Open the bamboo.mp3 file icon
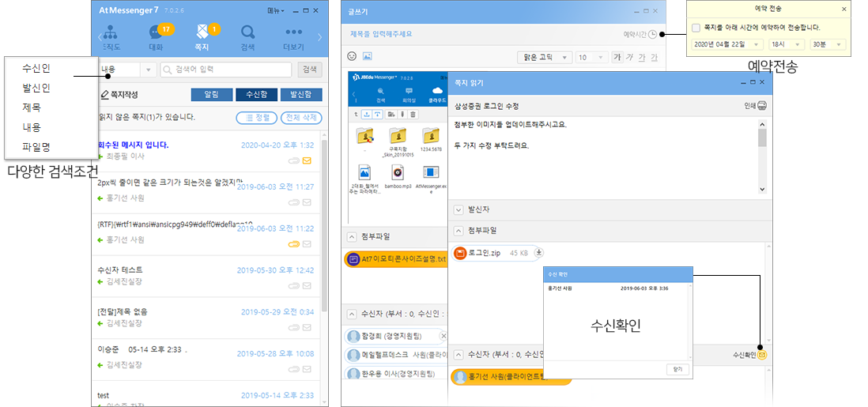The width and height of the screenshot is (868, 407). click(x=396, y=173)
